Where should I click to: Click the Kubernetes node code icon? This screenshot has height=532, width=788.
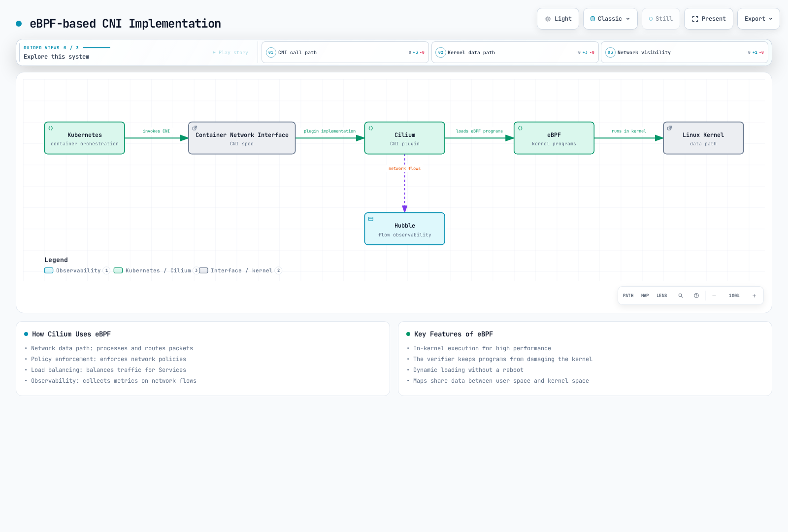(51, 128)
